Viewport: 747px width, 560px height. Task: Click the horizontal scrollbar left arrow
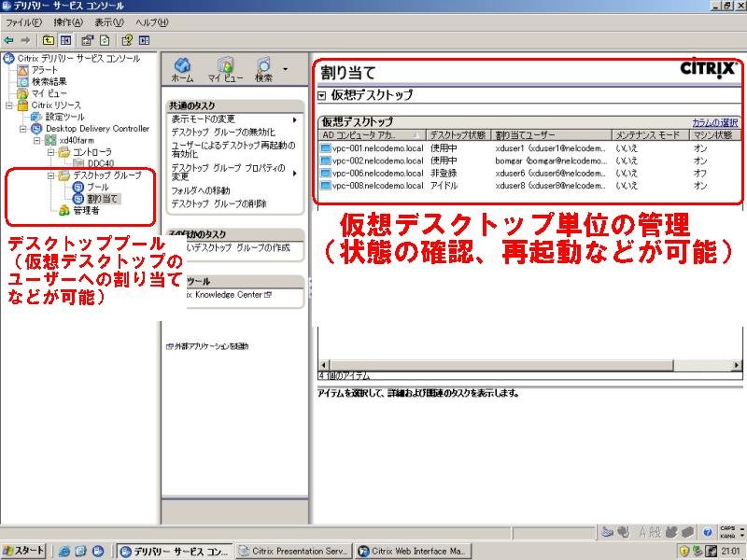(323, 365)
